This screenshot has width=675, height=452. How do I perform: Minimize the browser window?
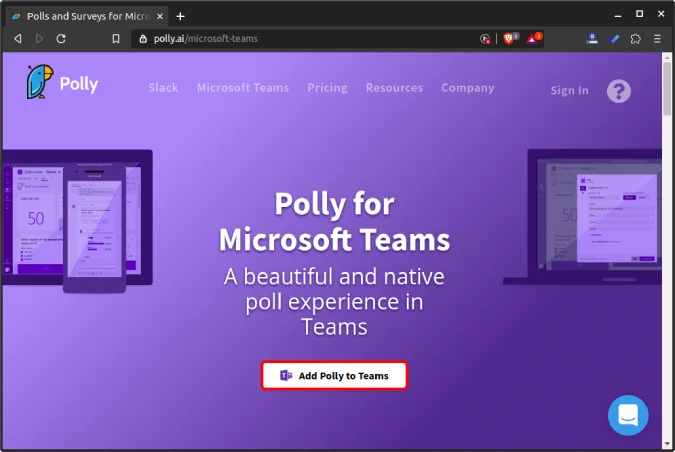click(x=618, y=15)
